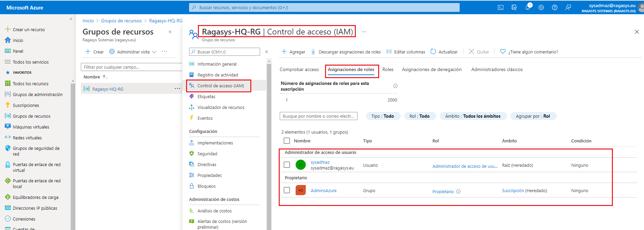Open the sysadmaz user link
Viewport: 644px width, 230px height.
click(x=320, y=162)
